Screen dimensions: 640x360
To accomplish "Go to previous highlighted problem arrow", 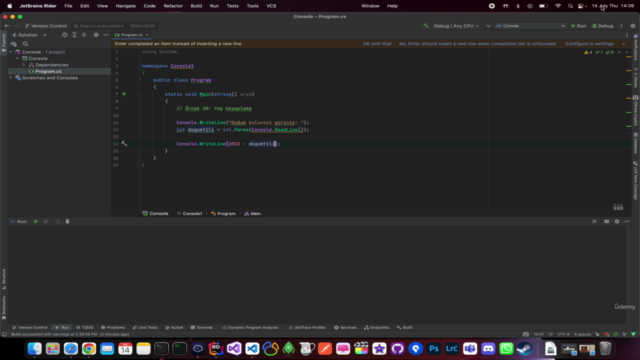I will click(619, 52).
